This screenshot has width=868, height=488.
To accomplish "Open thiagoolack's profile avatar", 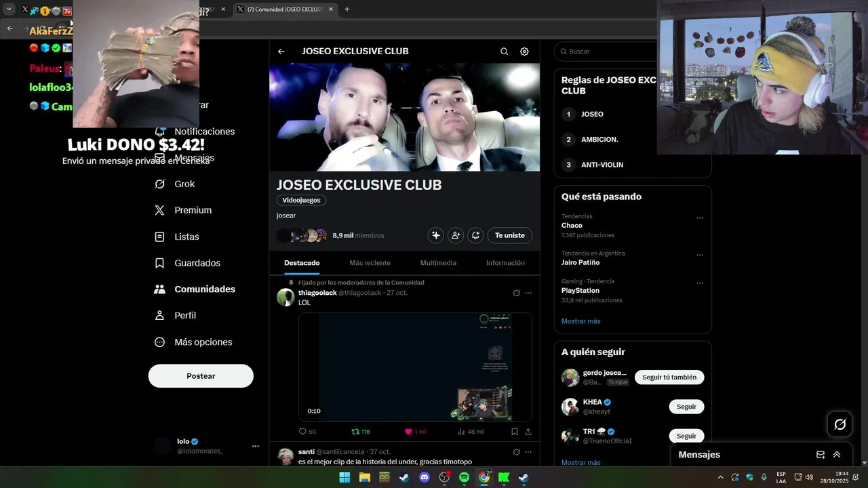I will [x=285, y=298].
